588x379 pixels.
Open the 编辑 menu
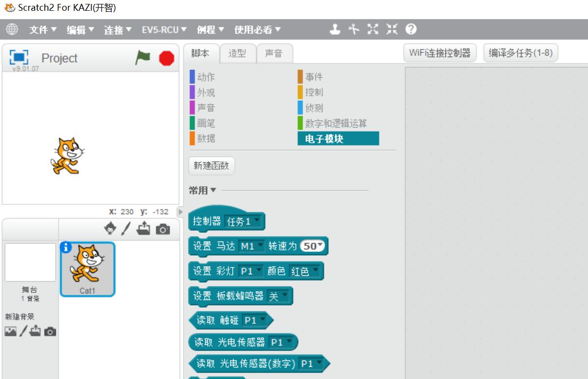click(81, 30)
